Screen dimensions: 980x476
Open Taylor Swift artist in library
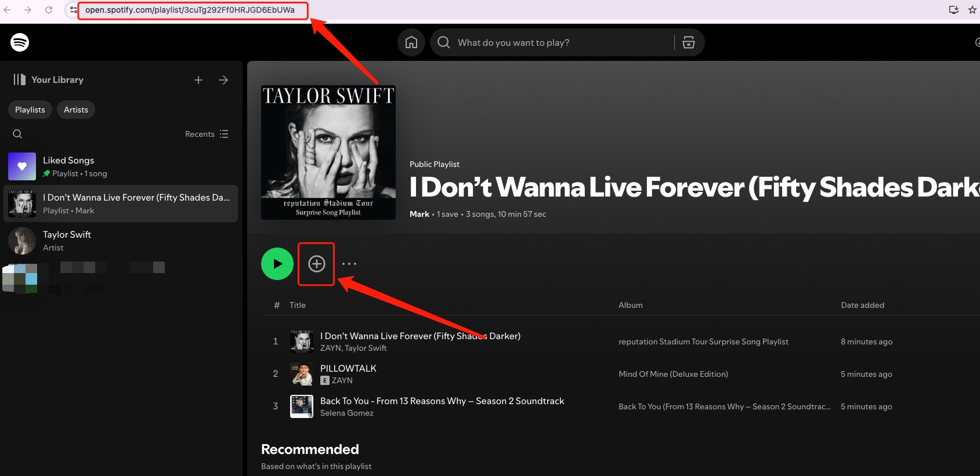coord(121,241)
